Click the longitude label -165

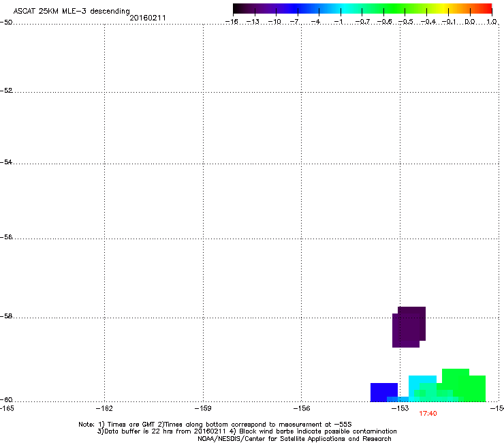coord(7,408)
